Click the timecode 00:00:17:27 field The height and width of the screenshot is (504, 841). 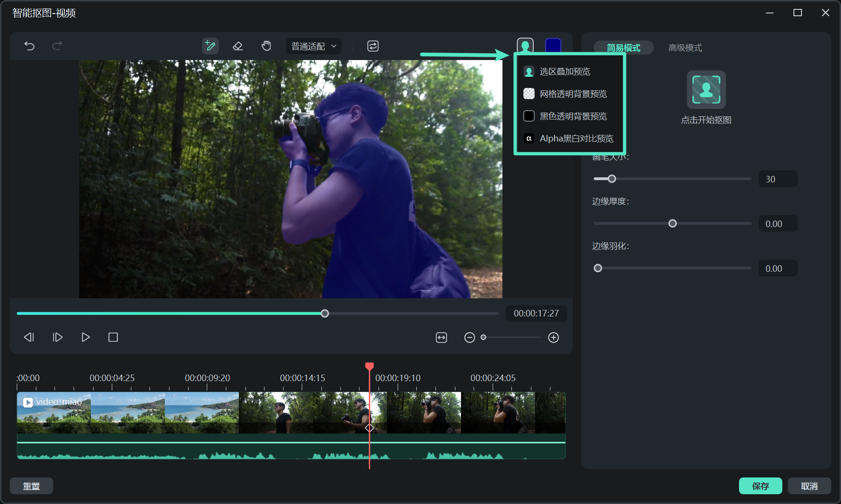pos(536,314)
